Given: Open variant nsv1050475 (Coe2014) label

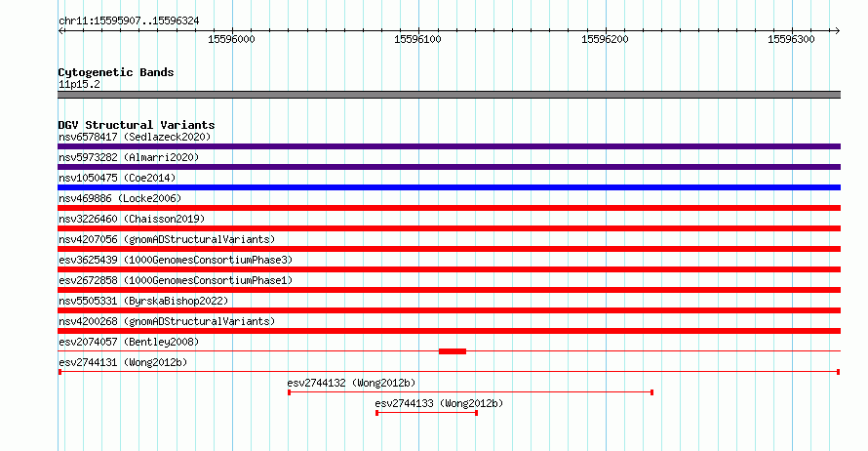Looking at the screenshot, I should click(117, 178).
